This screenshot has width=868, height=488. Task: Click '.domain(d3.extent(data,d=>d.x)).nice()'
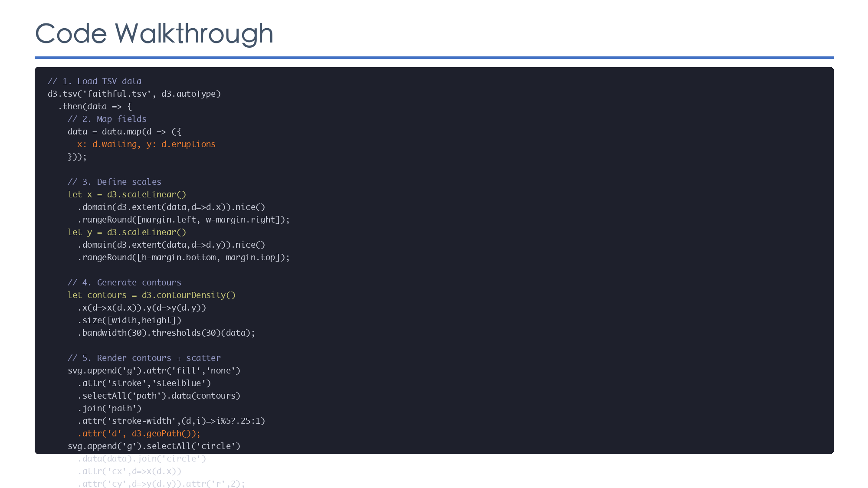pos(171,207)
